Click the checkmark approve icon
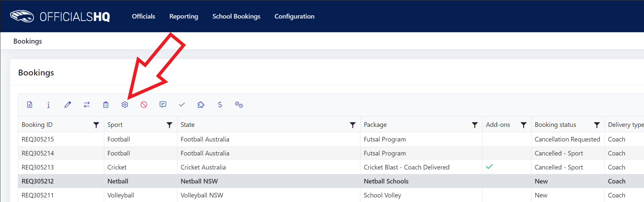This screenshot has width=644, height=202. (182, 105)
